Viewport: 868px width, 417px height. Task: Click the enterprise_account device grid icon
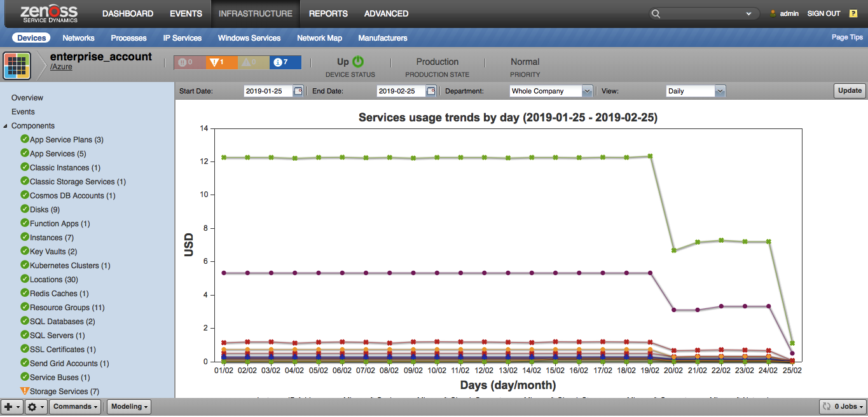(x=18, y=65)
